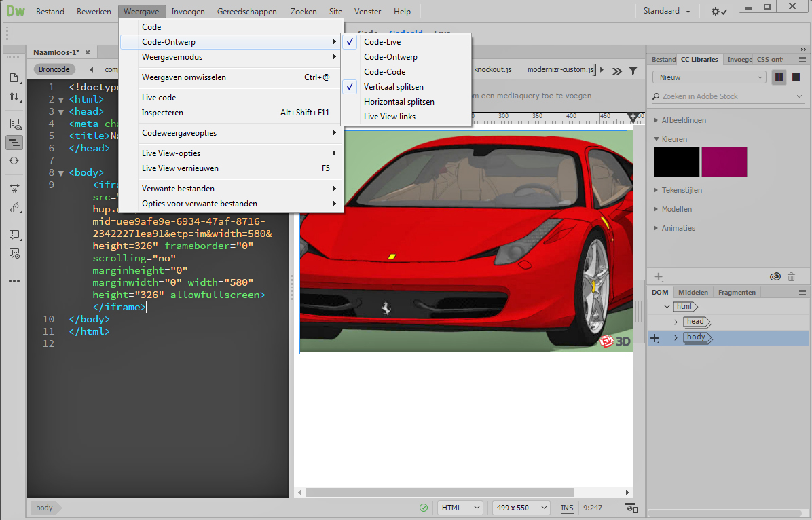Collapse panels with double-arrow icon
The width and height of the screenshot is (812, 520).
point(803,49)
